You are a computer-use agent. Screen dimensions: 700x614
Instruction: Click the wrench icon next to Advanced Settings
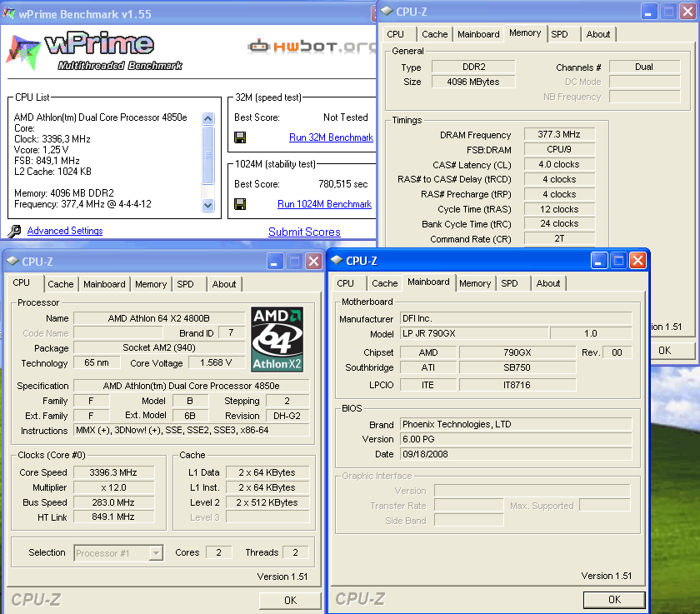tap(14, 231)
